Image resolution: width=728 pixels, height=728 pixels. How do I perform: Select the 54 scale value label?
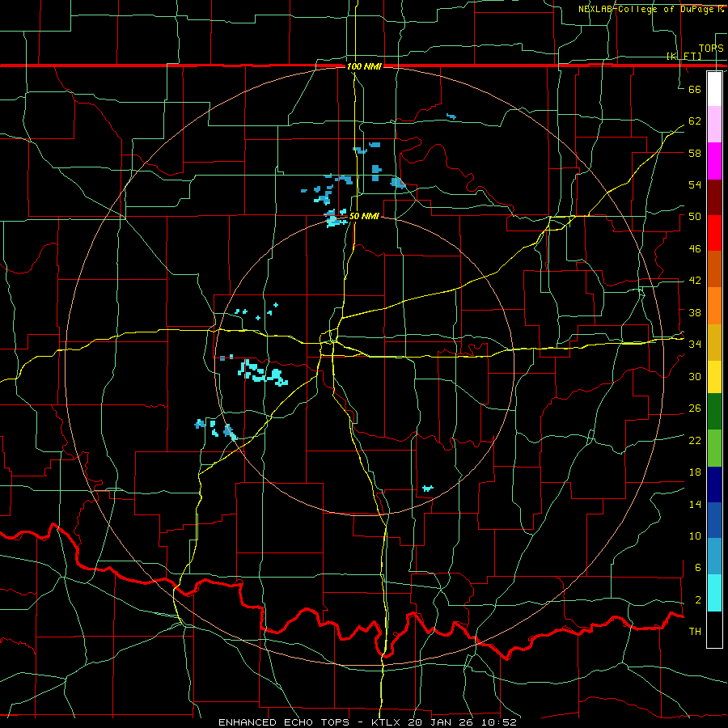[x=695, y=184]
